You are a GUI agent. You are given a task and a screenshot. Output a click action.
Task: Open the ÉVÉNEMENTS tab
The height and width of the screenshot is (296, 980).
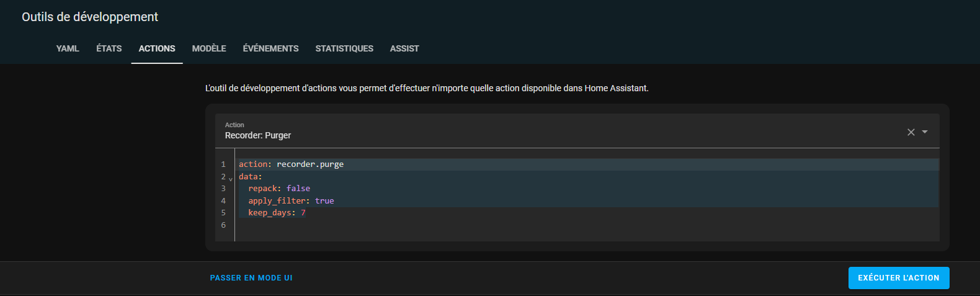pyautogui.click(x=270, y=48)
